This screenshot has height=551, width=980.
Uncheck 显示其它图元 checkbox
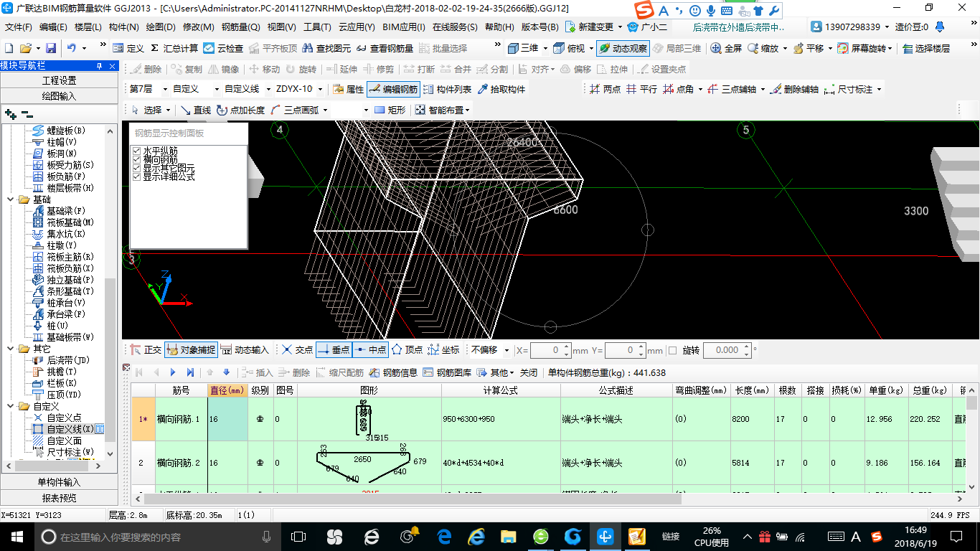(137, 168)
